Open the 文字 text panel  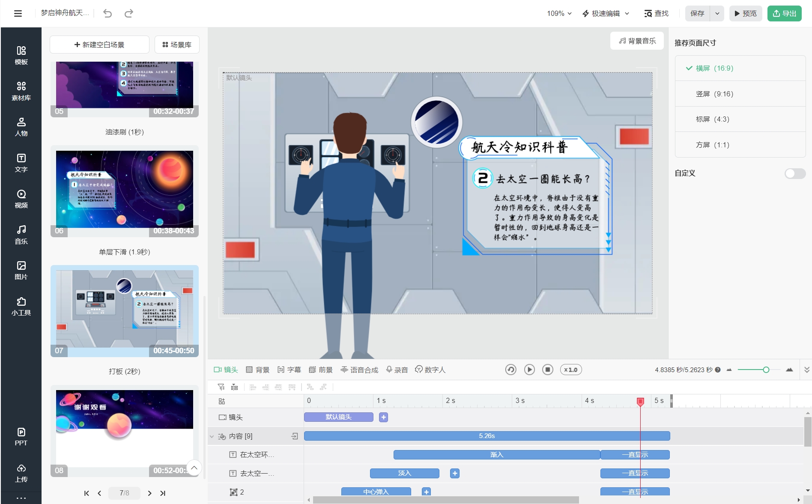pyautogui.click(x=21, y=163)
